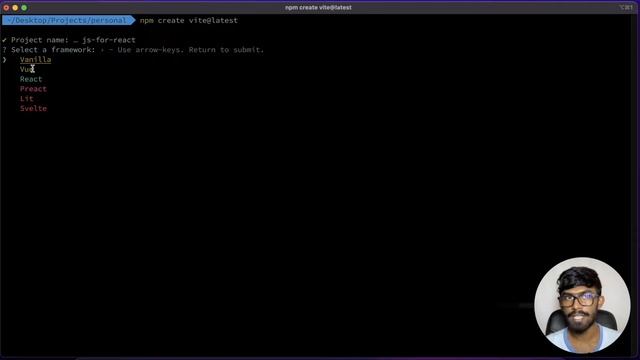The height and width of the screenshot is (360, 640).
Task: Choose Vue from the framework list
Action: click(27, 69)
